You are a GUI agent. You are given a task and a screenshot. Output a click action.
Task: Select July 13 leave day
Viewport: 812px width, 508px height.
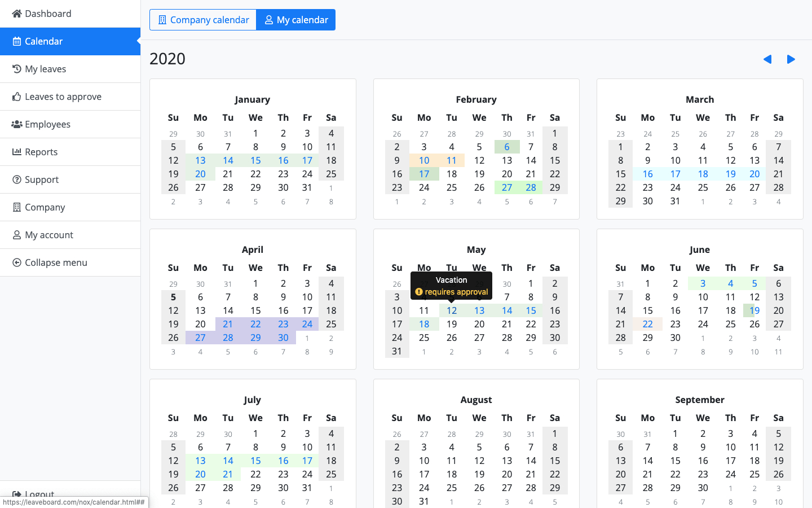click(x=200, y=461)
